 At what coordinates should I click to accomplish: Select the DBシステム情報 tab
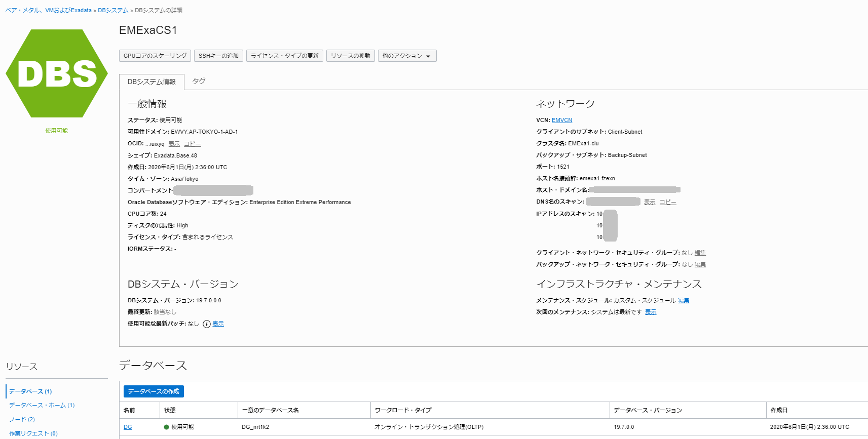point(152,82)
